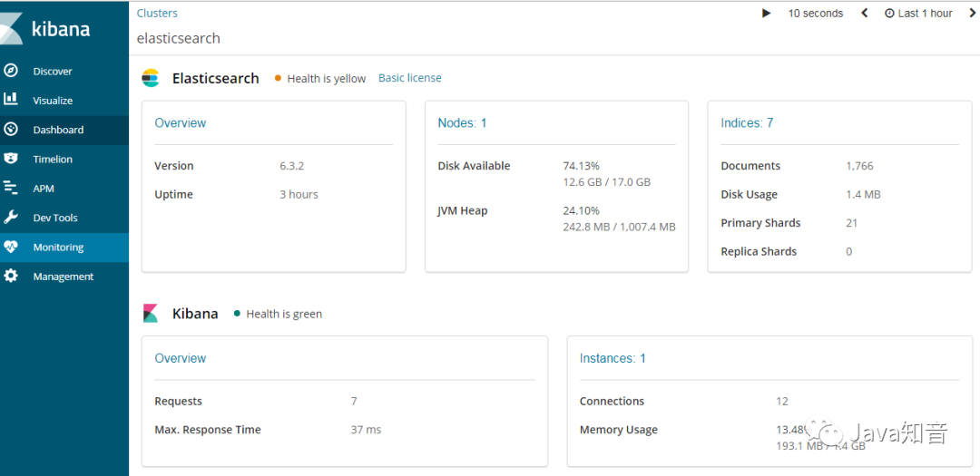Open Dashboard gauge icon
Image resolution: width=980 pixels, height=476 pixels.
click(11, 130)
